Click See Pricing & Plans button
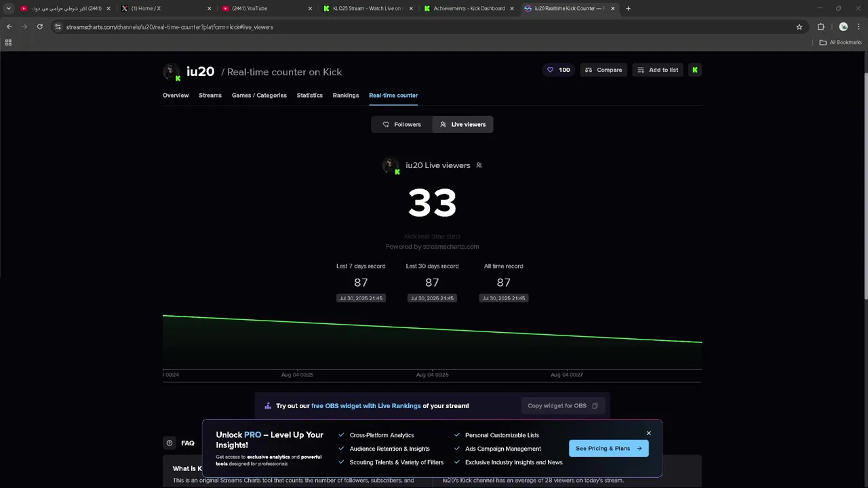Image resolution: width=868 pixels, height=488 pixels. pyautogui.click(x=608, y=448)
